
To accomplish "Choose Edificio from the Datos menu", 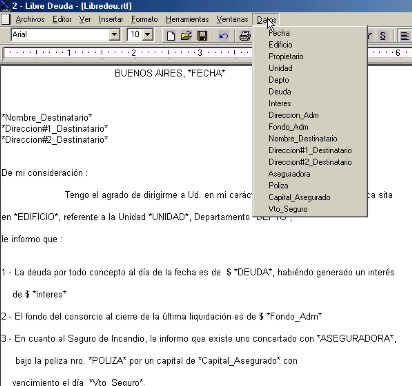I will click(310, 45).
